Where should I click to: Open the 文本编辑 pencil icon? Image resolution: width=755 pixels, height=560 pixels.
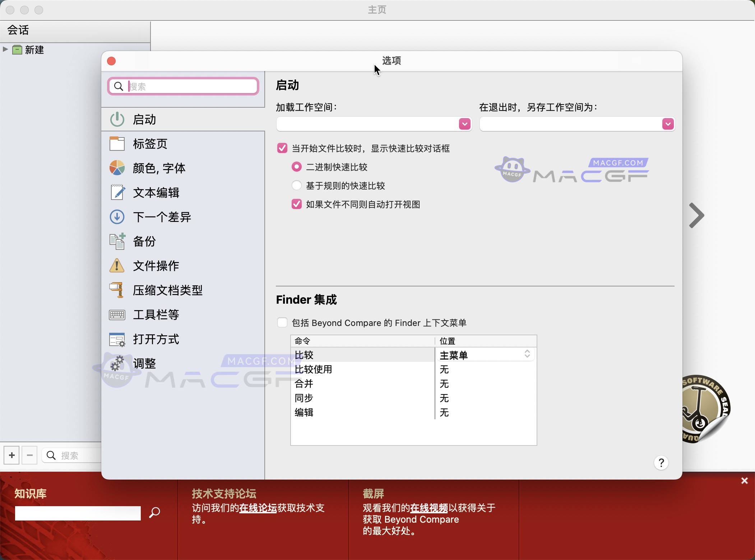pos(116,192)
